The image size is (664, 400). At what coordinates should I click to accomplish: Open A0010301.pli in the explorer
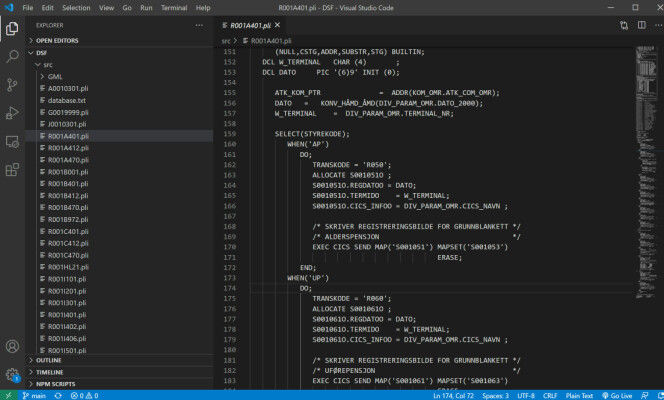point(119,88)
